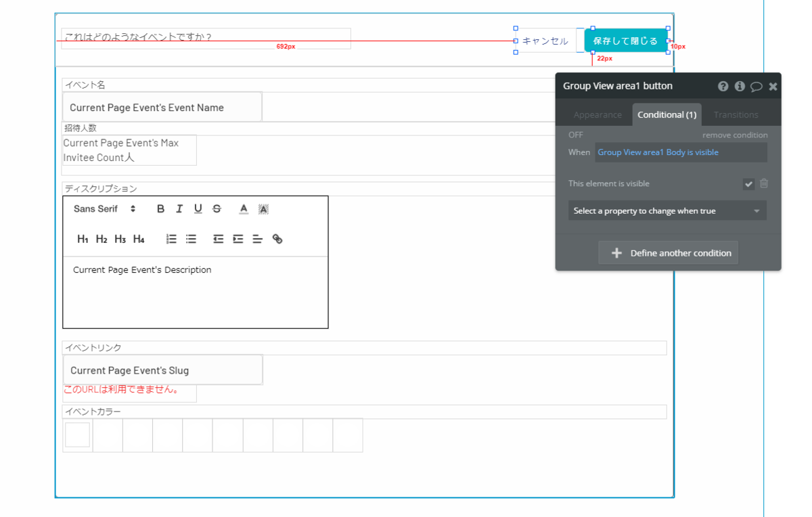Viewport: 812px width, 517px height.
Task: Toggle italic formatting in the editor
Action: point(179,209)
